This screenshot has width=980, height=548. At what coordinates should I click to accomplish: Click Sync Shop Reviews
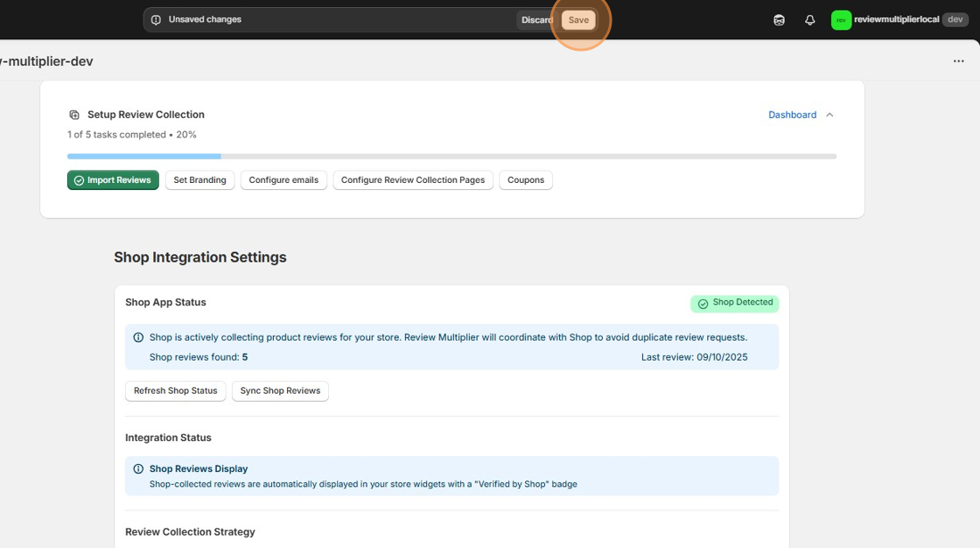tap(280, 390)
